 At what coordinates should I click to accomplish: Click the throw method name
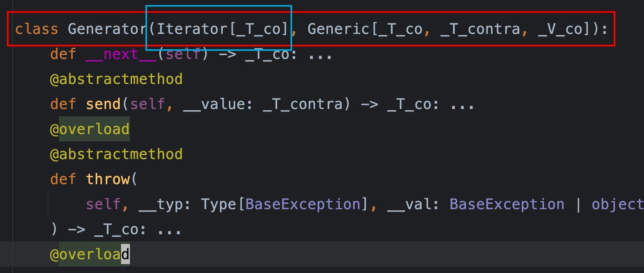tap(108, 179)
